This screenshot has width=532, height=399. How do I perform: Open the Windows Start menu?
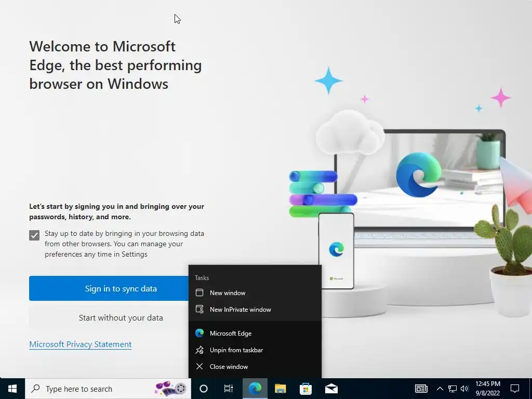[x=12, y=389]
